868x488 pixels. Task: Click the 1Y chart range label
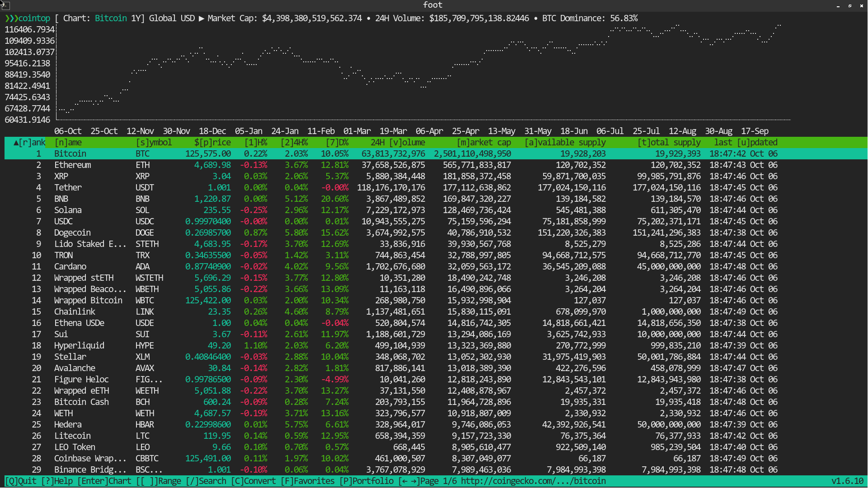136,19
